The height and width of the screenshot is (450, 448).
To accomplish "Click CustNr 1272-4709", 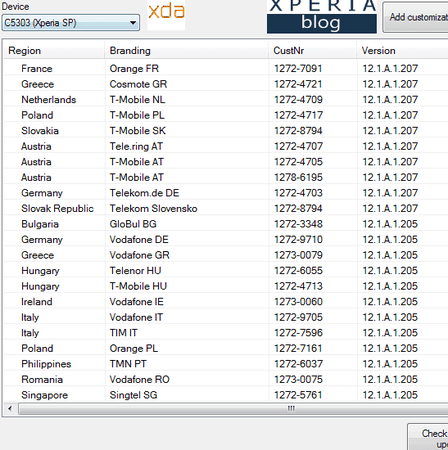I will pos(298,100).
